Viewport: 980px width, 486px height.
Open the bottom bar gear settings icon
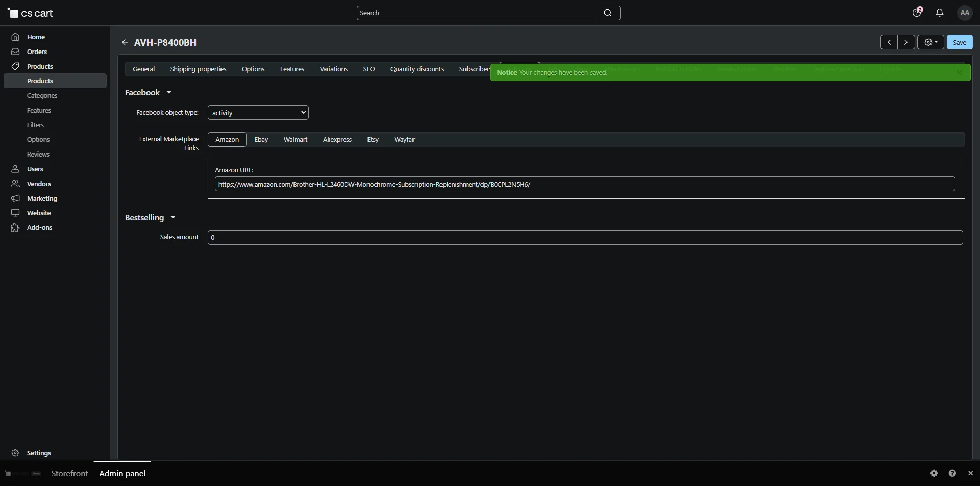(934, 473)
